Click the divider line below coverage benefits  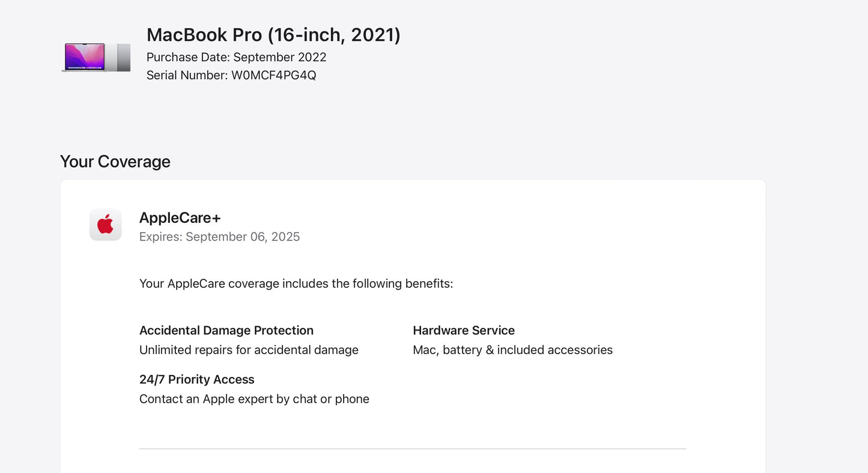[412, 448]
